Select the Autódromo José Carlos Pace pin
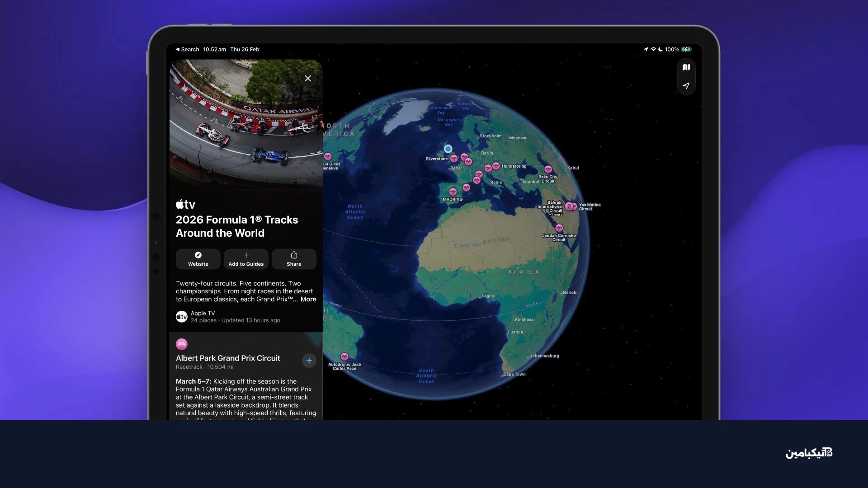The height and width of the screenshot is (488, 868). (x=345, y=356)
